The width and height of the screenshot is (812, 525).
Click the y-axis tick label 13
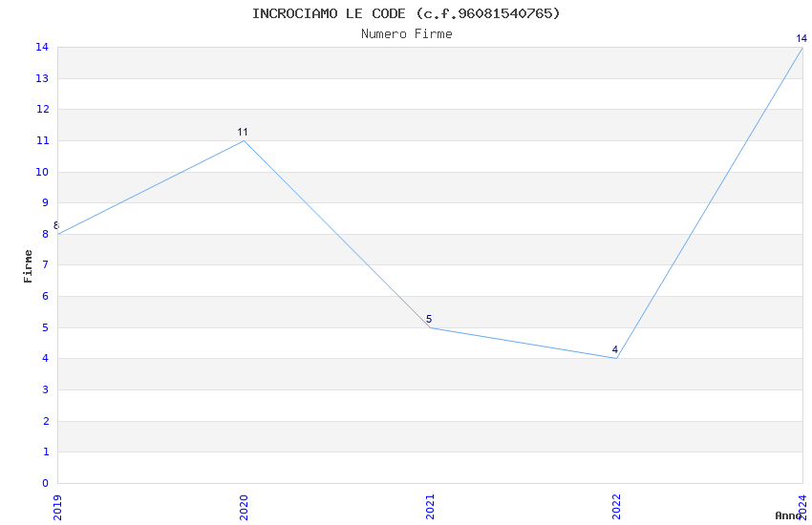coord(42,78)
